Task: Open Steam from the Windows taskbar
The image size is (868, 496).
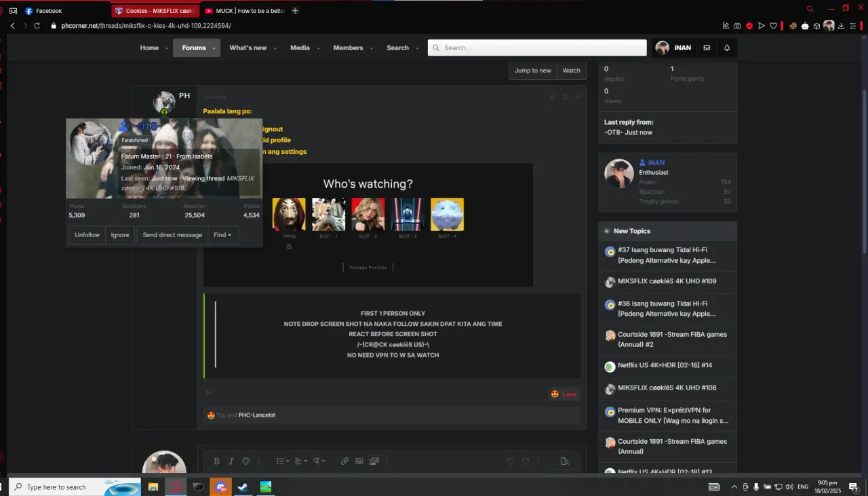Action: tap(243, 487)
